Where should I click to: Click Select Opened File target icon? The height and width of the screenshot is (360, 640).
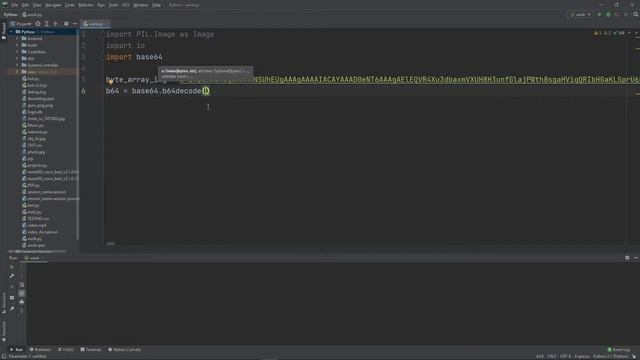tap(38, 24)
